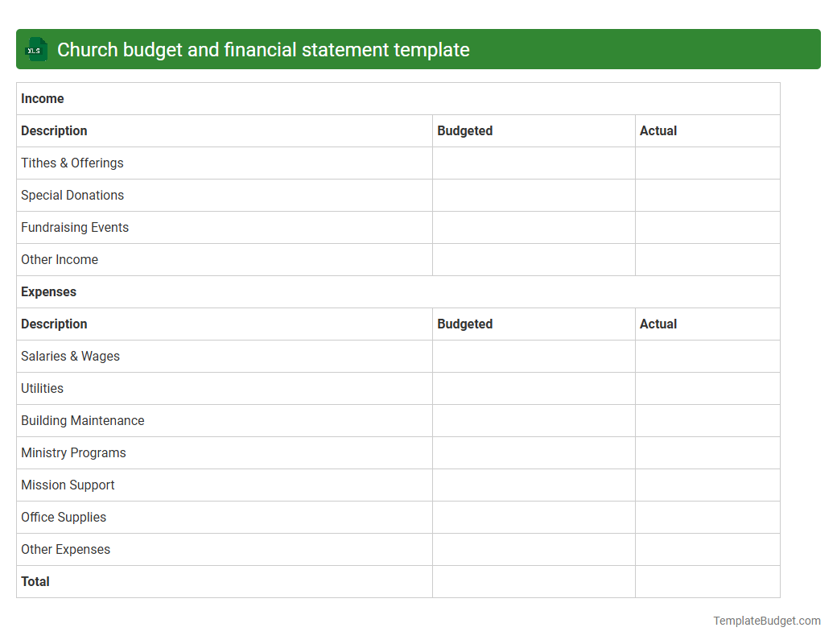Screen dimensions: 837x644
Task: Select the Special Donations cell
Action: 72,195
